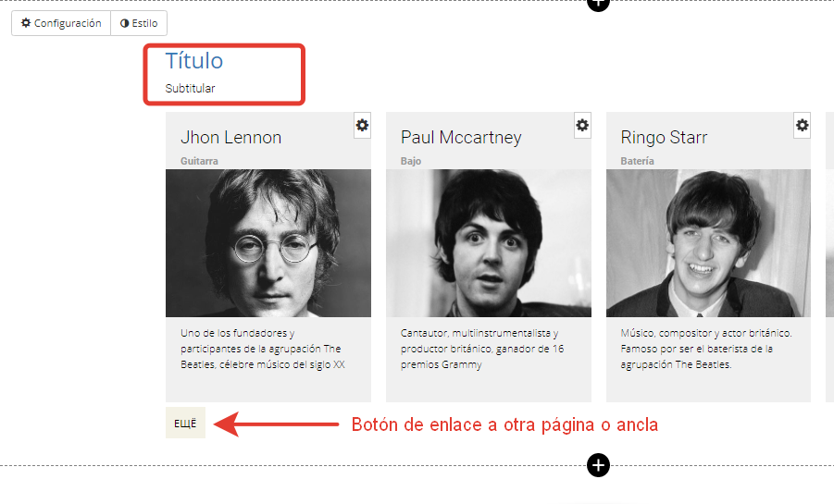
Task: Click gear icon on Paul Mccartney card
Action: [582, 126]
